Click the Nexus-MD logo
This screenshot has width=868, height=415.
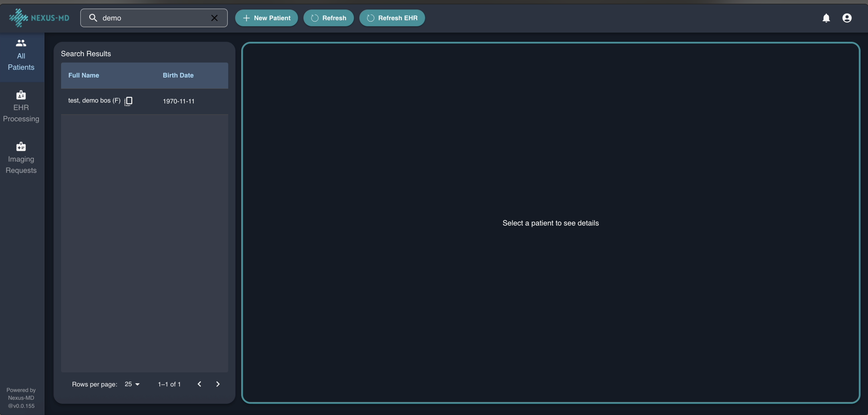(x=38, y=18)
